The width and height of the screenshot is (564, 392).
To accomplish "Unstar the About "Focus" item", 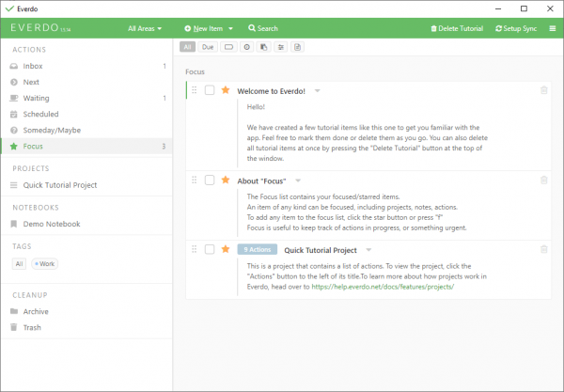I will 226,180.
